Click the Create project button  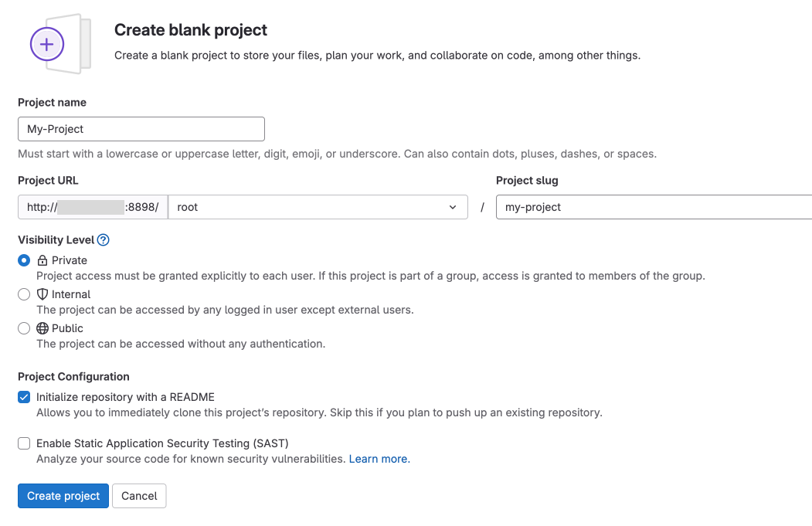tap(63, 496)
